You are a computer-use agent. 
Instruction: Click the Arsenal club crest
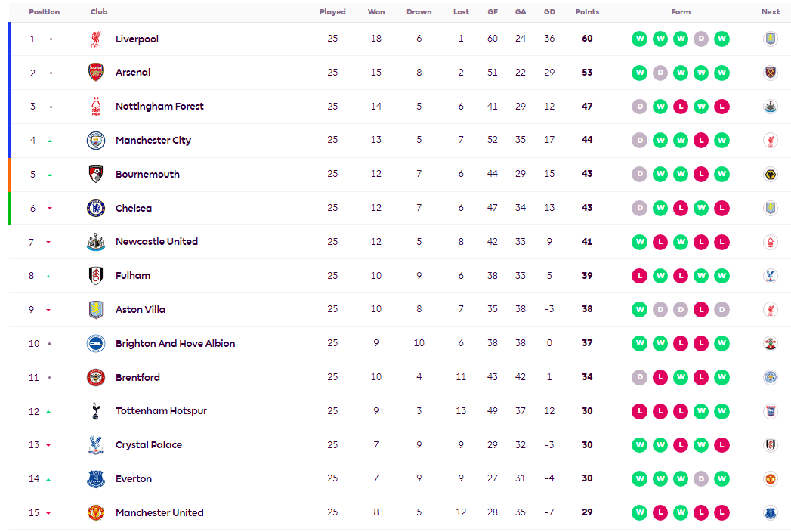pyautogui.click(x=96, y=73)
